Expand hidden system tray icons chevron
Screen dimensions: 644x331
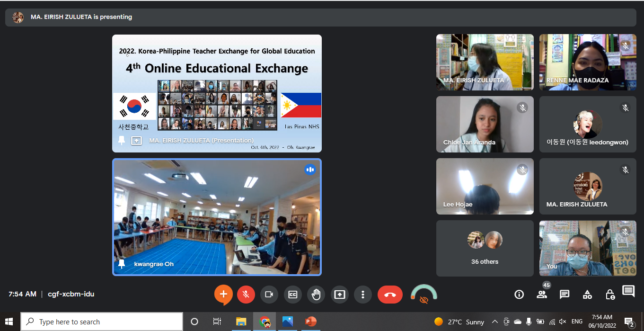pos(495,322)
